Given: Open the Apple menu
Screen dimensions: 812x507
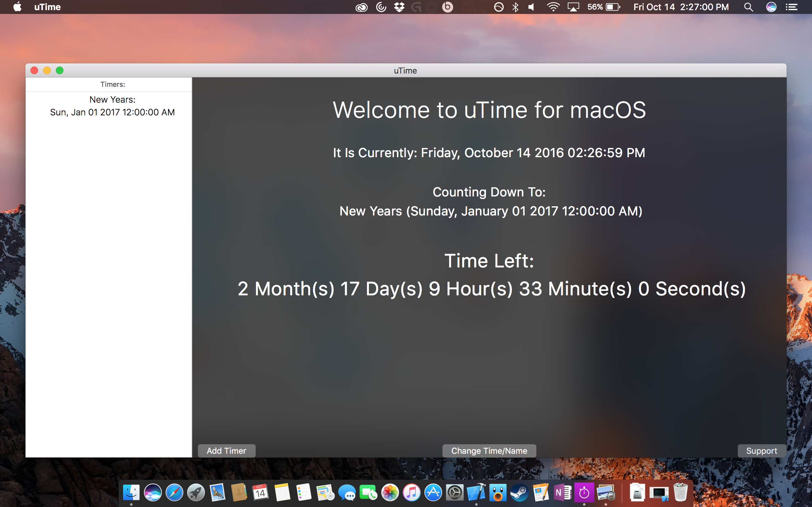Looking at the screenshot, I should click(x=17, y=7).
